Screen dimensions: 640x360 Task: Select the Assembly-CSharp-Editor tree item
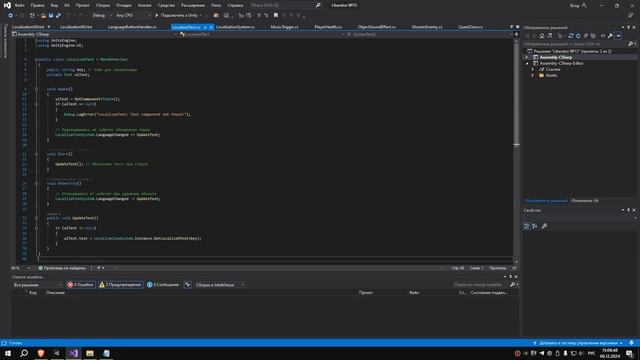point(561,64)
